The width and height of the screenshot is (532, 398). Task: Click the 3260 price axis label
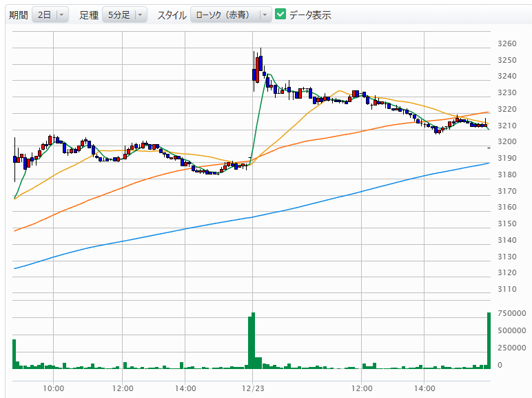tap(507, 44)
